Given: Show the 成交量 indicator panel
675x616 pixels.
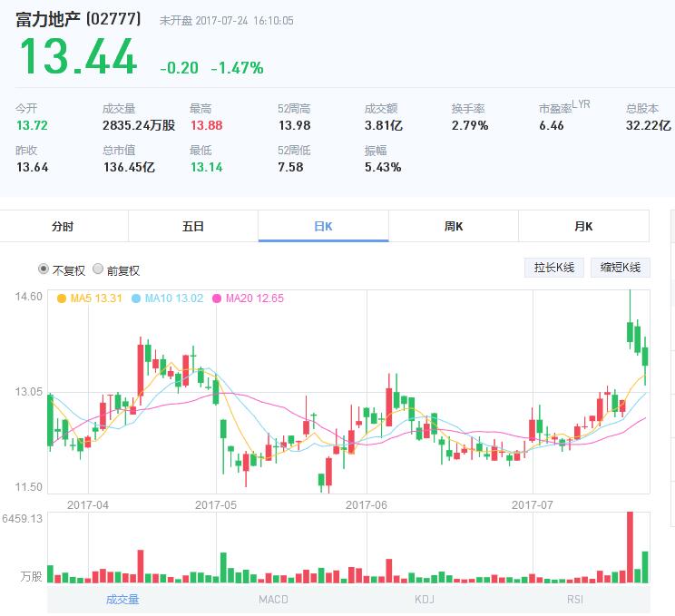Looking at the screenshot, I should tap(122, 599).
